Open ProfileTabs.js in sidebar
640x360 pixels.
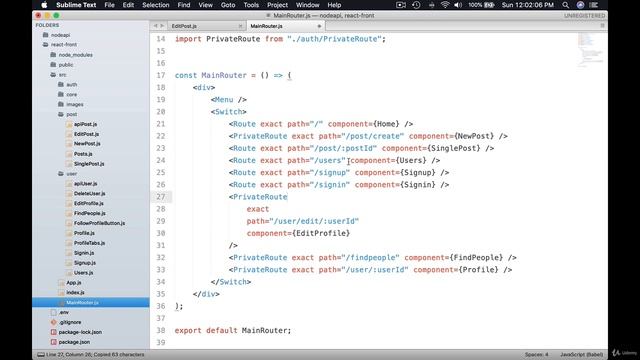(89, 243)
